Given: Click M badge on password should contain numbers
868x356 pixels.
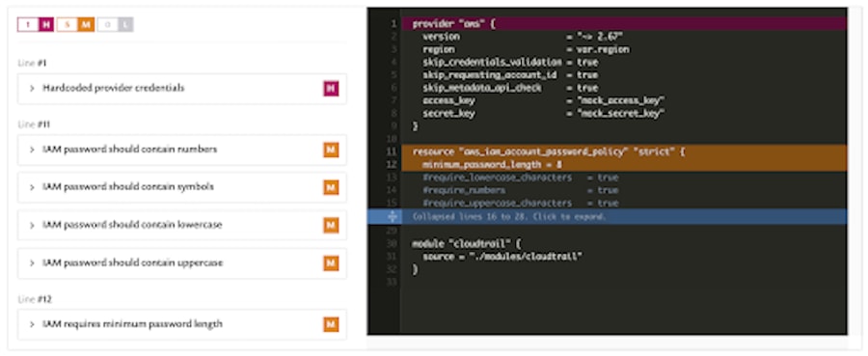Looking at the screenshot, I should click(331, 151).
